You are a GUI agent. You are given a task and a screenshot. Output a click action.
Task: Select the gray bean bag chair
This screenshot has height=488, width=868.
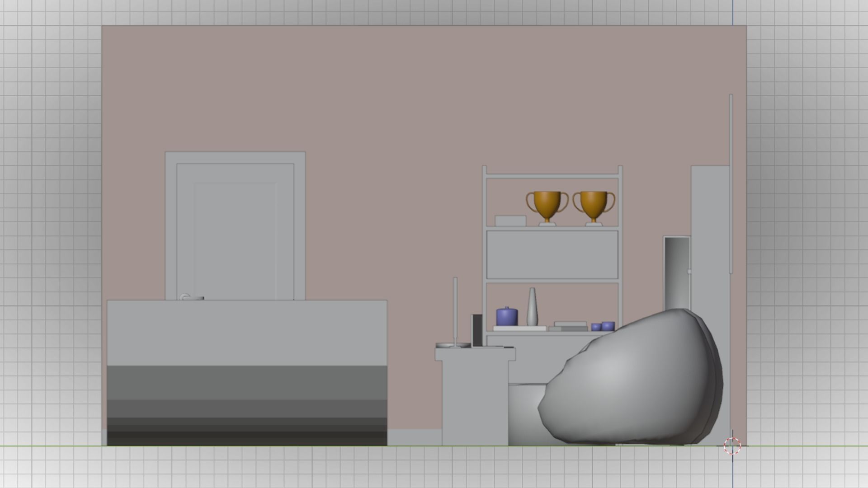pos(631,377)
